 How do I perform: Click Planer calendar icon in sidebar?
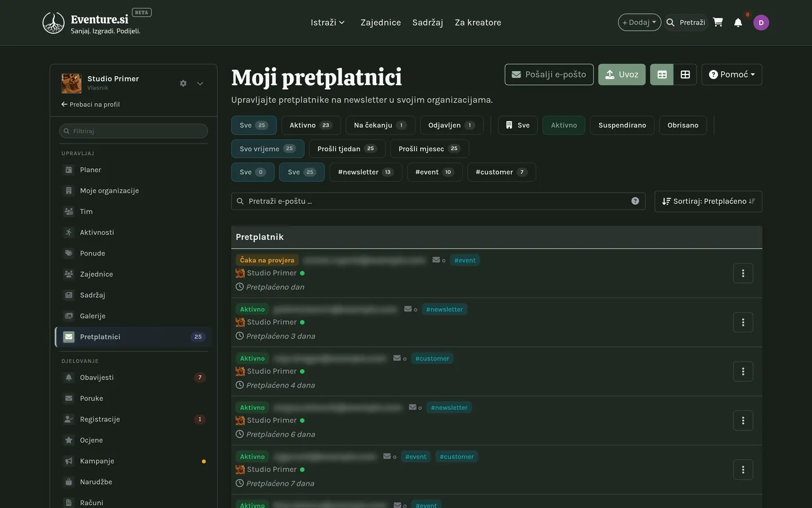pos(69,170)
